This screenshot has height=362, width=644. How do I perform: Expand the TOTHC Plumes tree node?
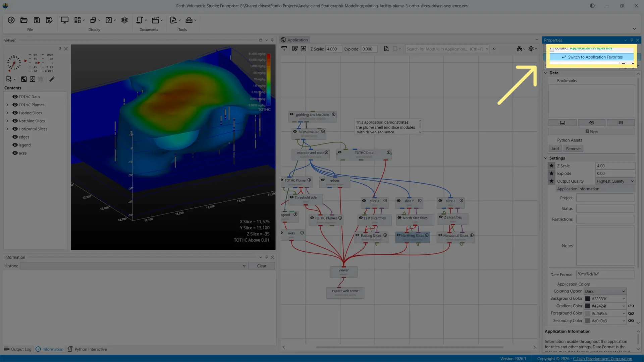[7, 105]
